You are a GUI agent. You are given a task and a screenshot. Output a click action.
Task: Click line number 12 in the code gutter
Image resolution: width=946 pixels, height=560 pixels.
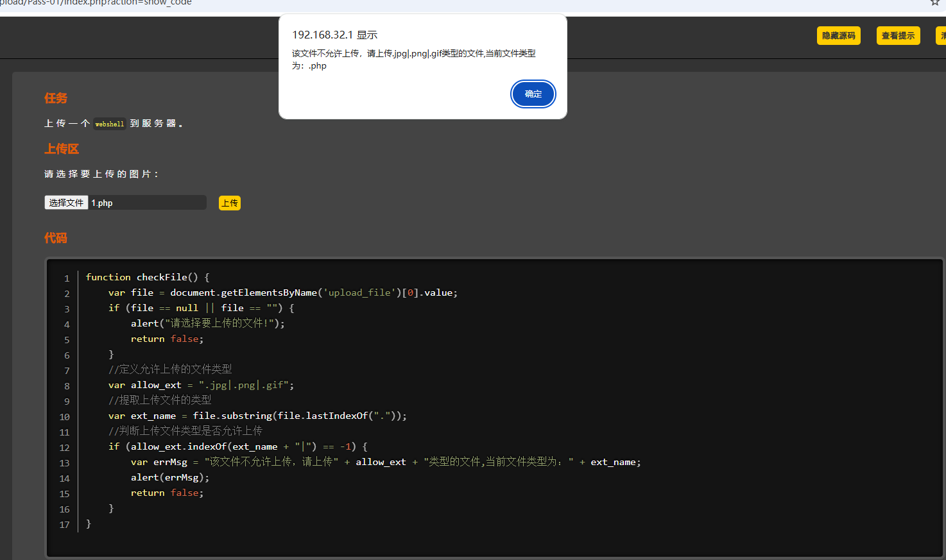[x=65, y=448]
